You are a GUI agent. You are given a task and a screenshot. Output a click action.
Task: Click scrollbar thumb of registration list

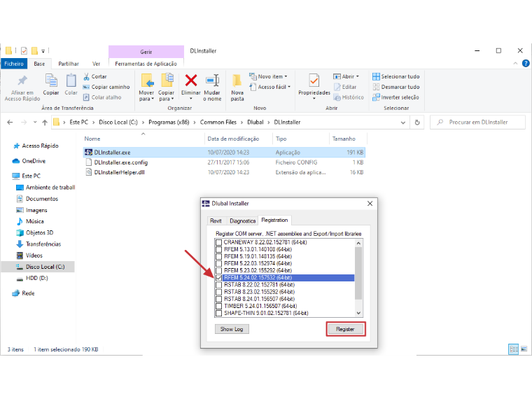coord(358,273)
